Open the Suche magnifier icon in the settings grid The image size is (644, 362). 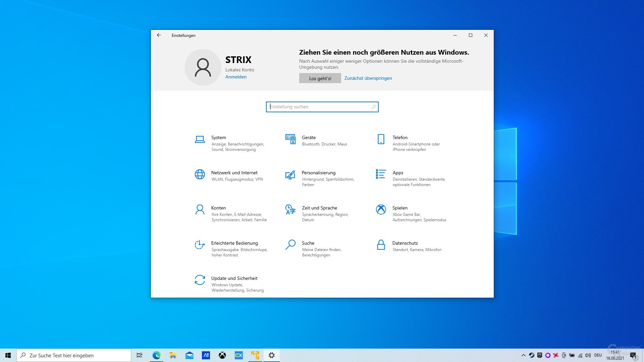click(x=290, y=245)
